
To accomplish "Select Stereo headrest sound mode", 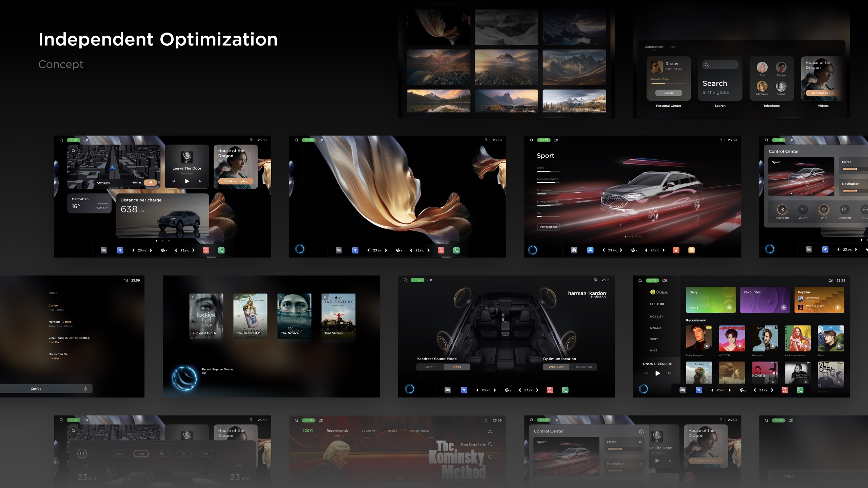I will 430,367.
